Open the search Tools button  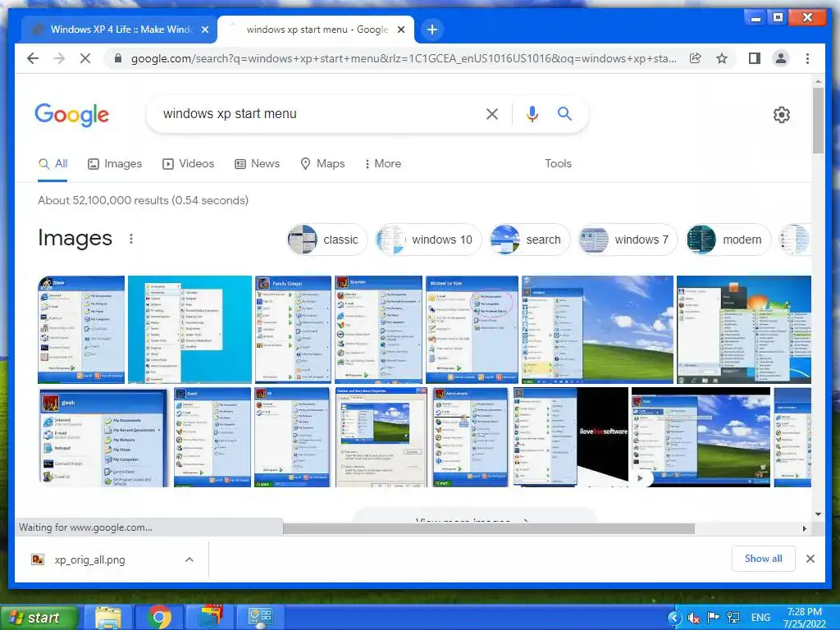tap(558, 163)
